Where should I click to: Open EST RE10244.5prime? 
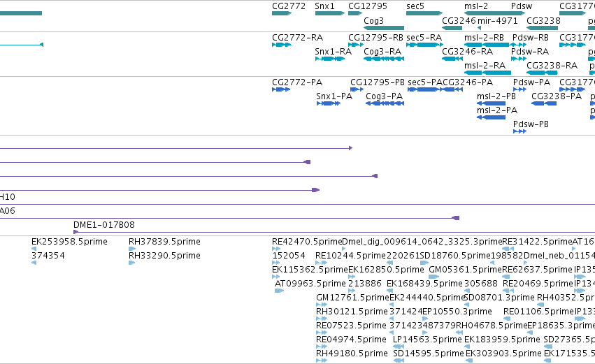(350, 256)
